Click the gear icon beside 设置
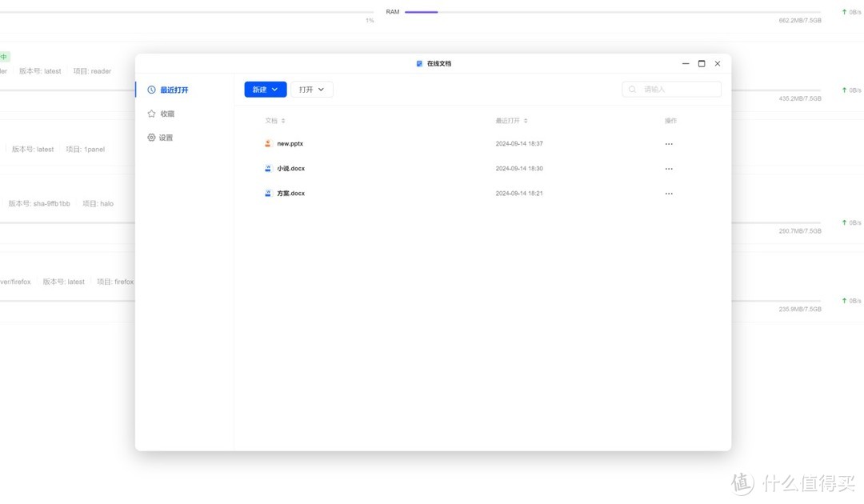The height and width of the screenshot is (504, 864). (152, 137)
